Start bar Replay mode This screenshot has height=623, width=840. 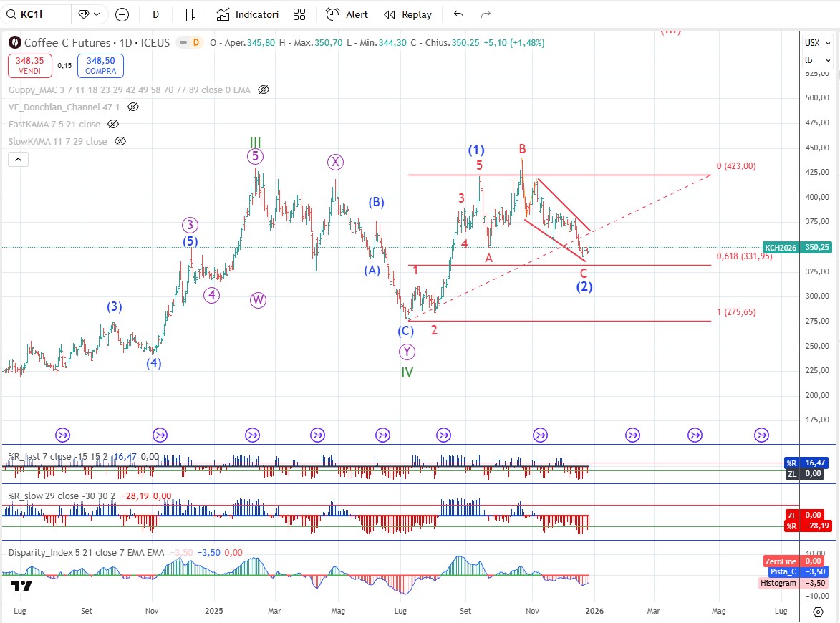pos(407,14)
